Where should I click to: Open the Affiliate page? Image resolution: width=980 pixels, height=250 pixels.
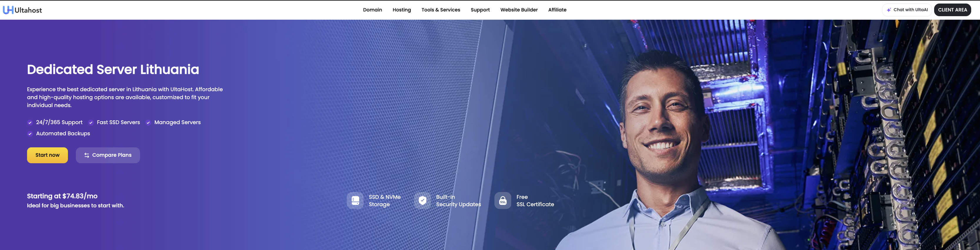coord(557,10)
